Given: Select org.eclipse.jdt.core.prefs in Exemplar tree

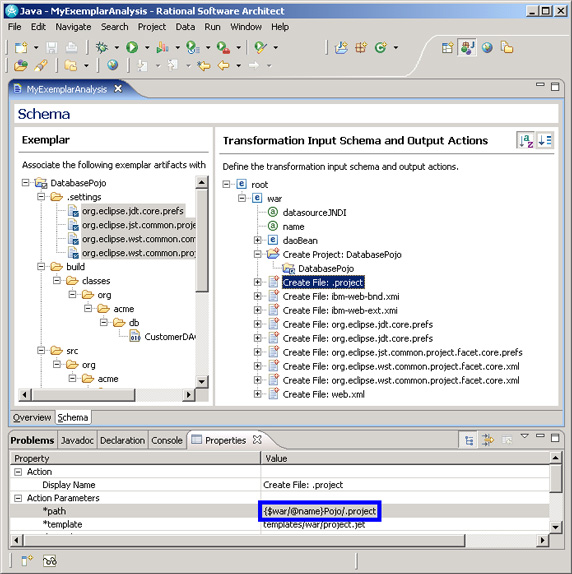Looking at the screenshot, I should click(x=132, y=211).
